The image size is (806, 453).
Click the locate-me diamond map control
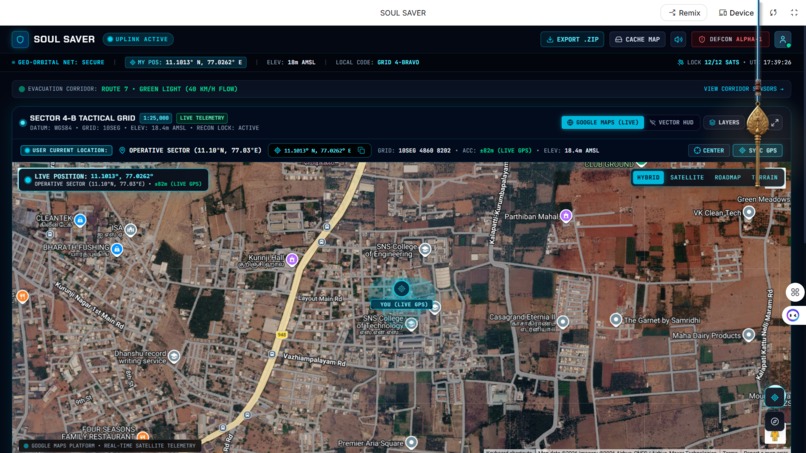tap(775, 397)
